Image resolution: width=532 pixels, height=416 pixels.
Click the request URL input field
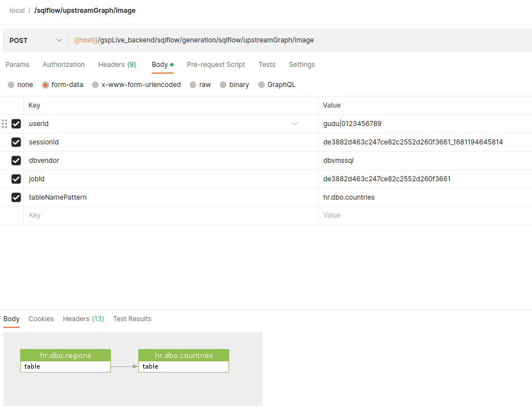pos(301,40)
